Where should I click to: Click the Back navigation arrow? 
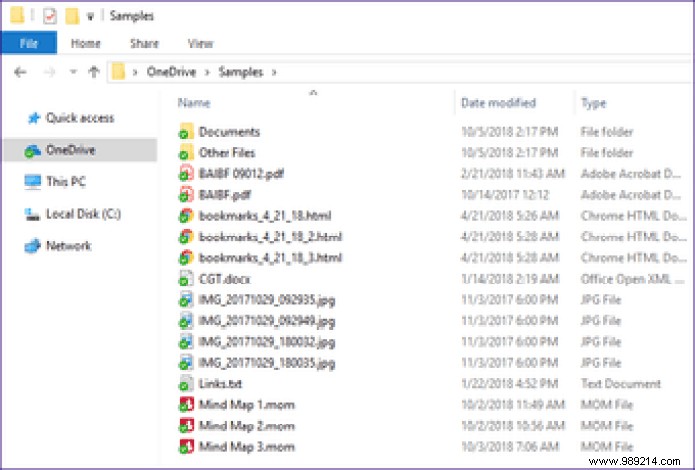point(20,72)
